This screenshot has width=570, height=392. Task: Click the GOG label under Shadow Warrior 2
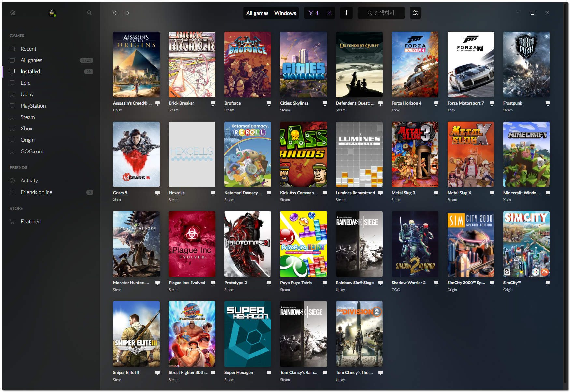coord(395,290)
